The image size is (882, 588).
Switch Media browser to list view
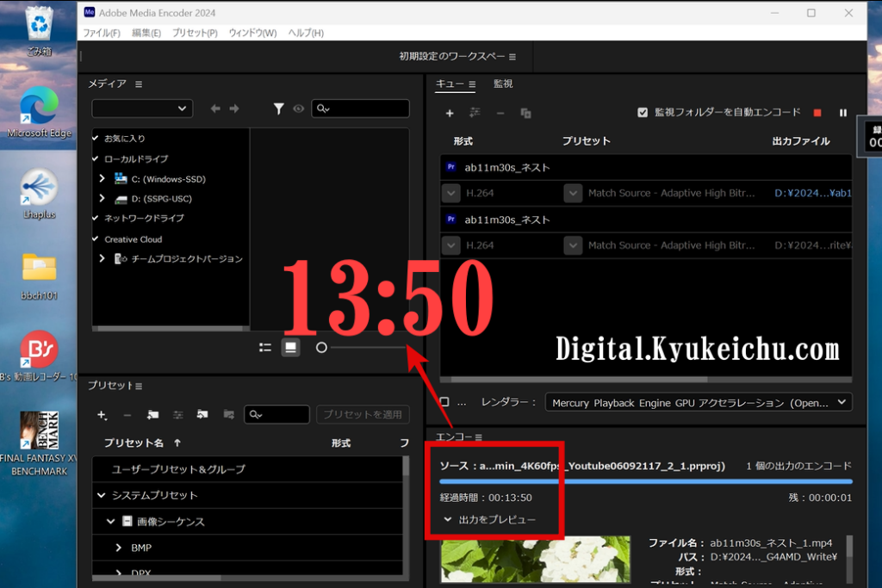point(265,348)
